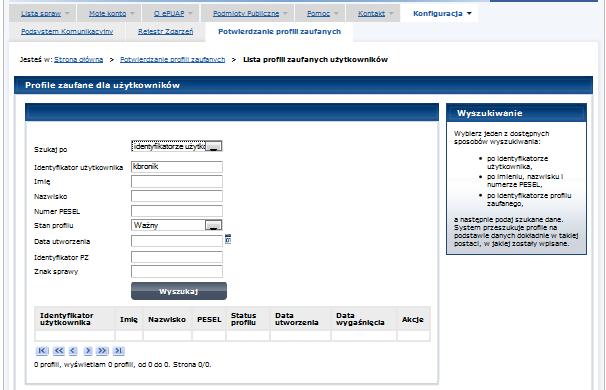
Task: Switch to Rejestr Zdarzeń tab
Action: click(x=165, y=32)
